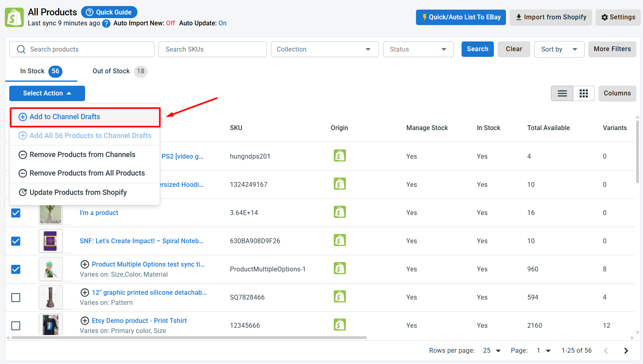
Task: Click the Origin column header
Action: 339,128
